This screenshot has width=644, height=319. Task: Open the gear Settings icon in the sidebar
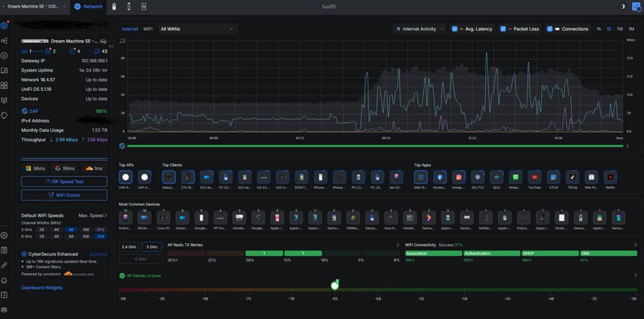pos(4,235)
